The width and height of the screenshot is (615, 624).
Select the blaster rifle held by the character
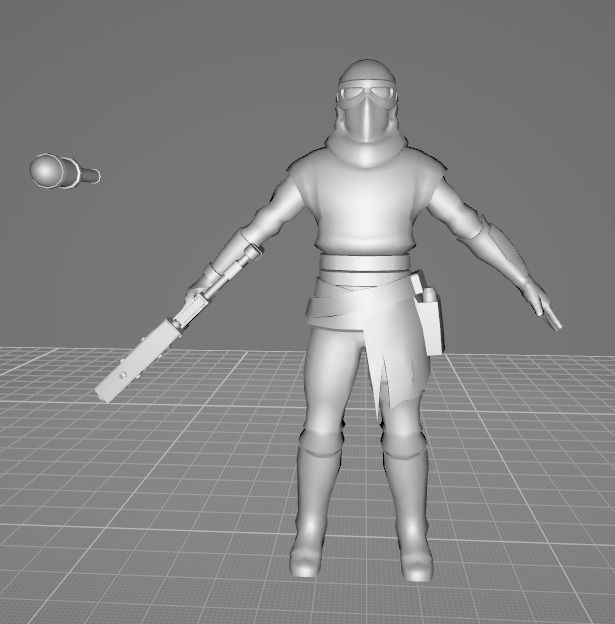tap(178, 323)
